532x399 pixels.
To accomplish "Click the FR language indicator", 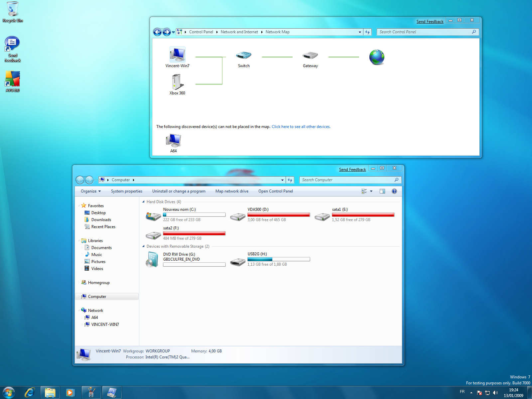I will [462, 392].
